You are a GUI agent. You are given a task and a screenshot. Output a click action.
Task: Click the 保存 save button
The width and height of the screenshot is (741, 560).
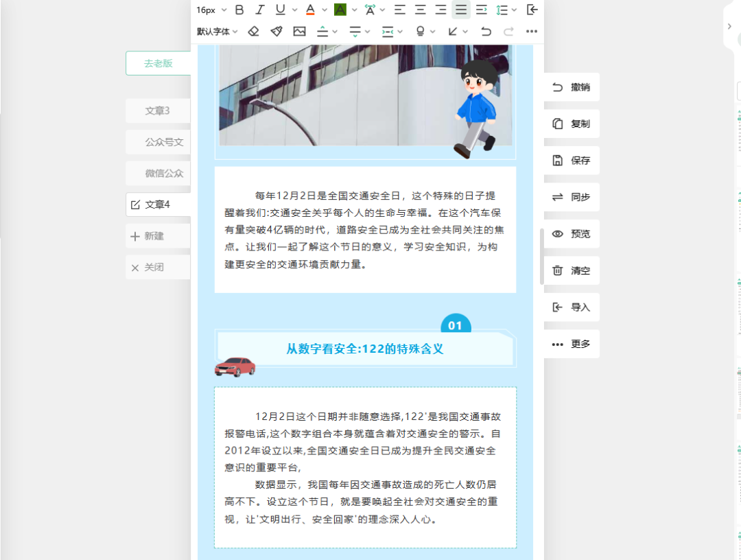click(572, 161)
